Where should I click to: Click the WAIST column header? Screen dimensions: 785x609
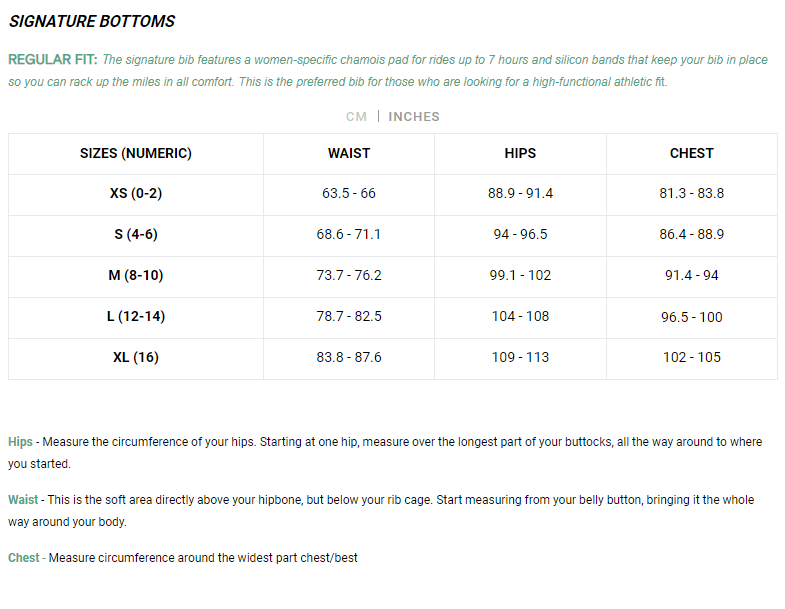click(349, 153)
